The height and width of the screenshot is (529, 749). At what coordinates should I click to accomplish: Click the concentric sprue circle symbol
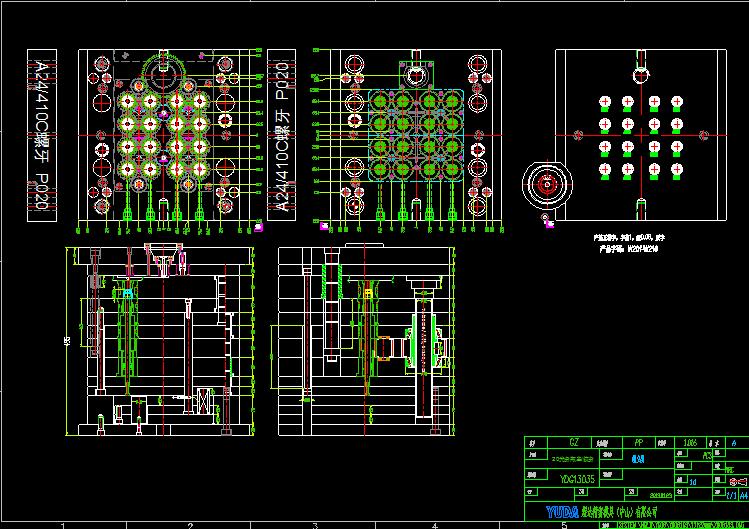click(548, 185)
